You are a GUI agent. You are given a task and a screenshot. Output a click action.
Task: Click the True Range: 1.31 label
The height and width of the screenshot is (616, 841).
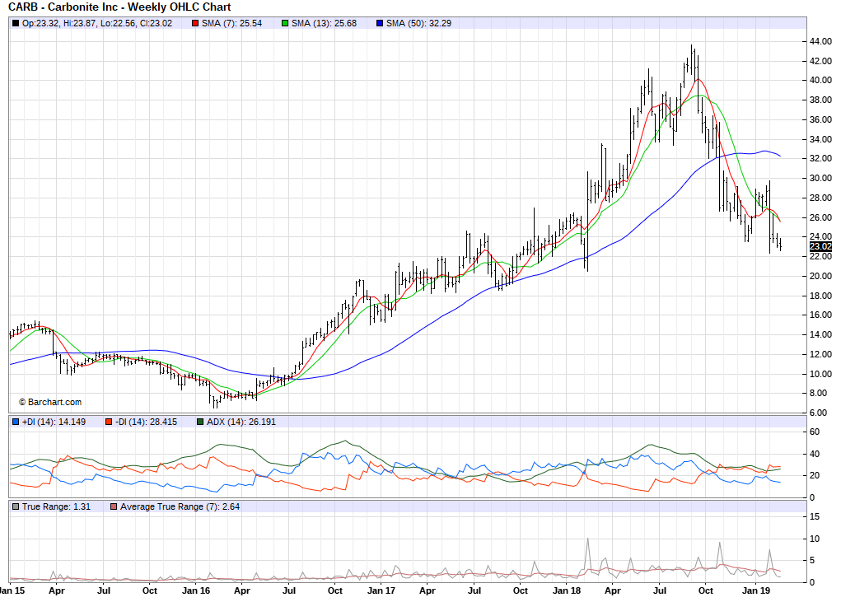[x=56, y=506]
